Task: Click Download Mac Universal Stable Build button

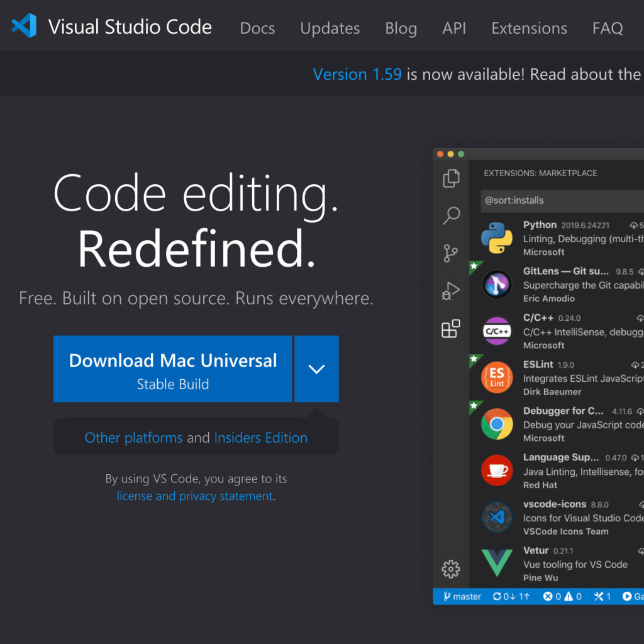Action: 172,369
